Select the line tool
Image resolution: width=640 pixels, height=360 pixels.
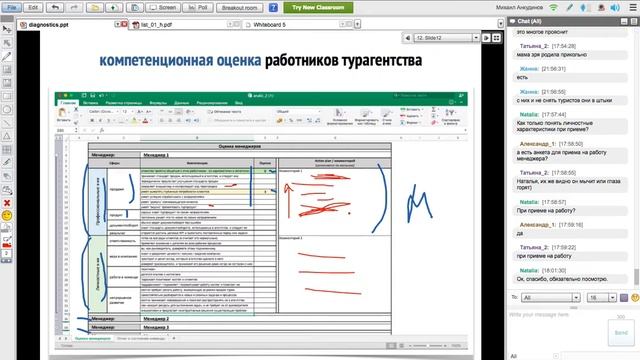(7, 123)
